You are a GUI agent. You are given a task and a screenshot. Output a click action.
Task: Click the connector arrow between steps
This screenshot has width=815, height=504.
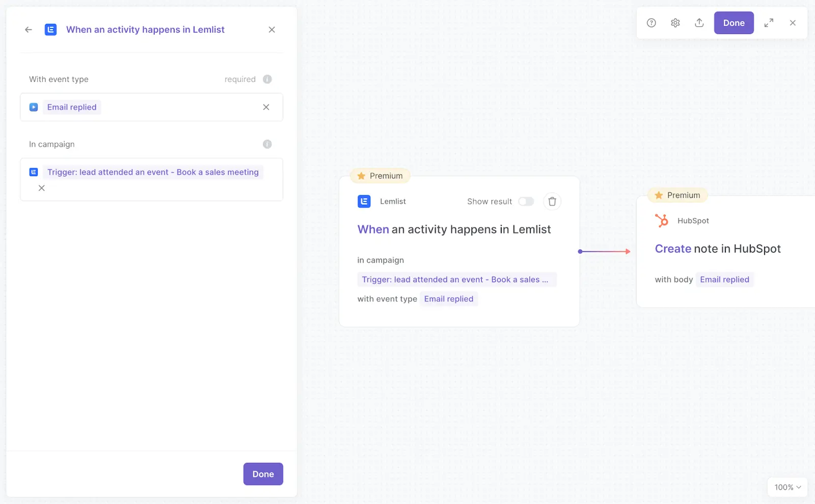[605, 251]
